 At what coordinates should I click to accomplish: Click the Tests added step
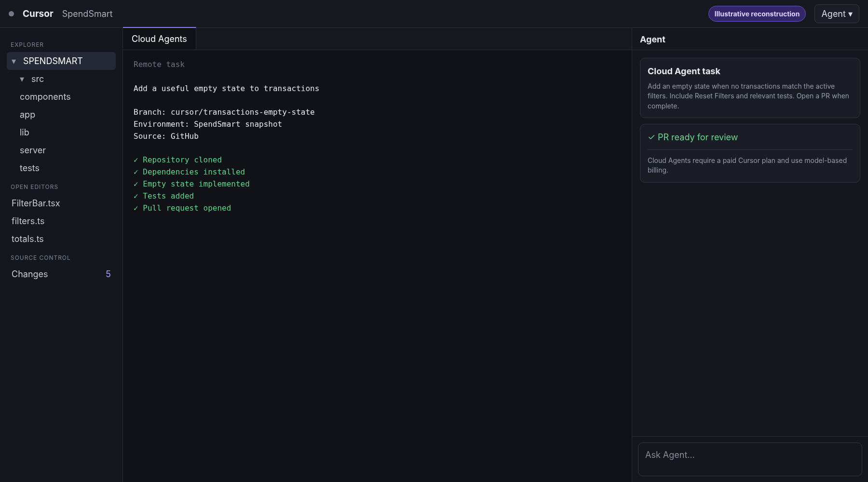click(163, 196)
